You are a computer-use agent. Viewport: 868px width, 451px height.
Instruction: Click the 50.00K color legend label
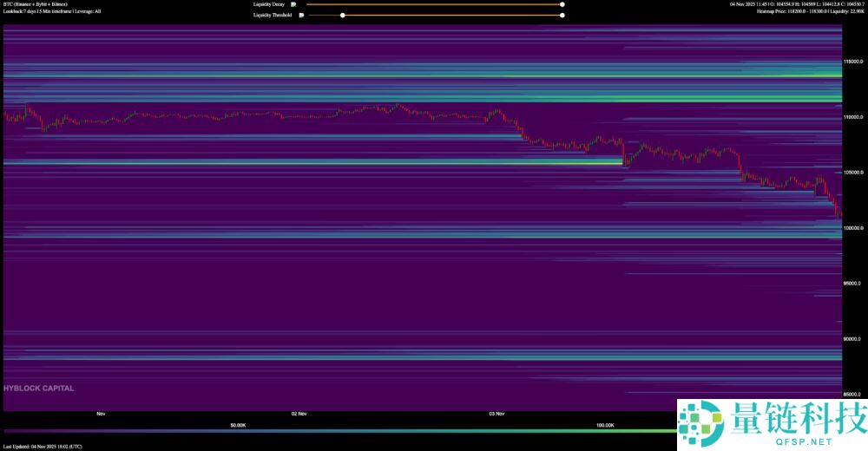[238, 425]
